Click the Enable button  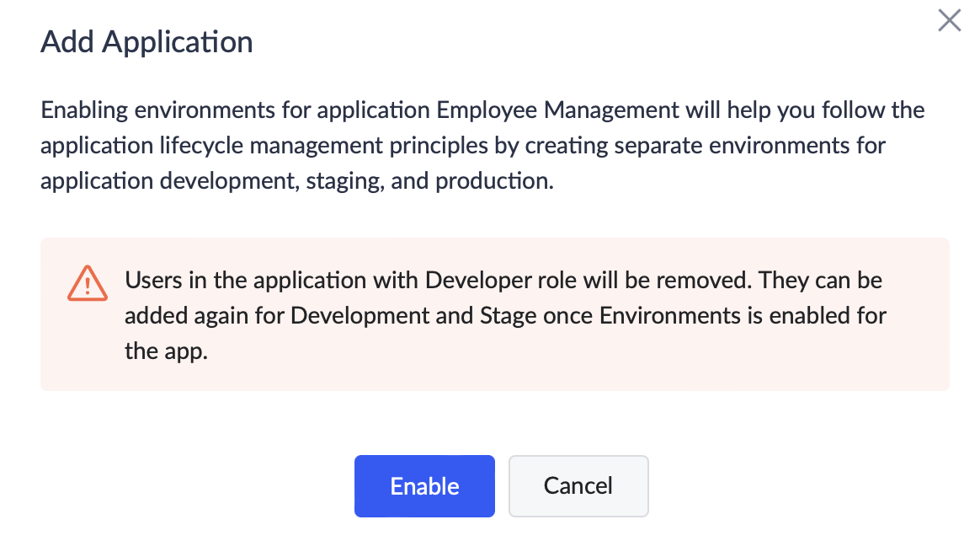(x=424, y=486)
